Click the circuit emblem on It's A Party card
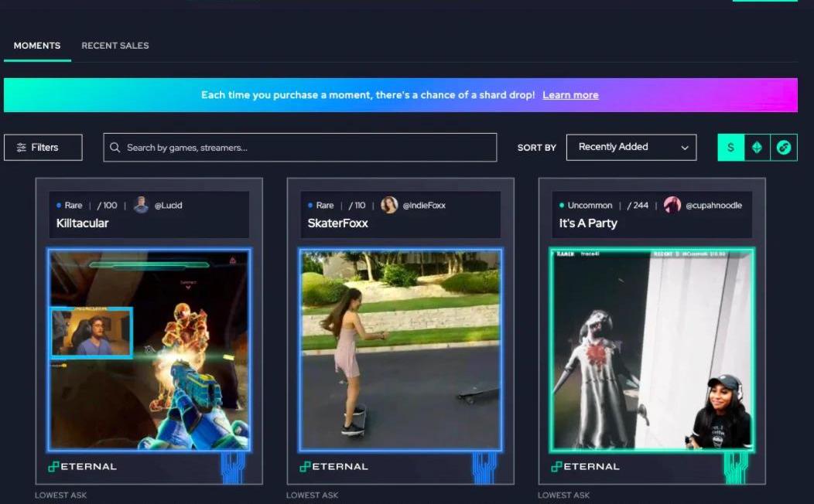 click(736, 467)
